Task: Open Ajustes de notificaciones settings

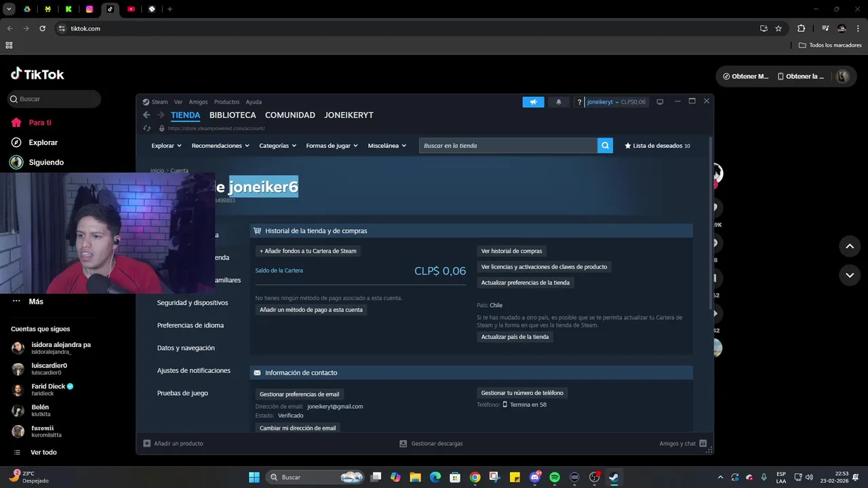Action: pyautogui.click(x=194, y=371)
